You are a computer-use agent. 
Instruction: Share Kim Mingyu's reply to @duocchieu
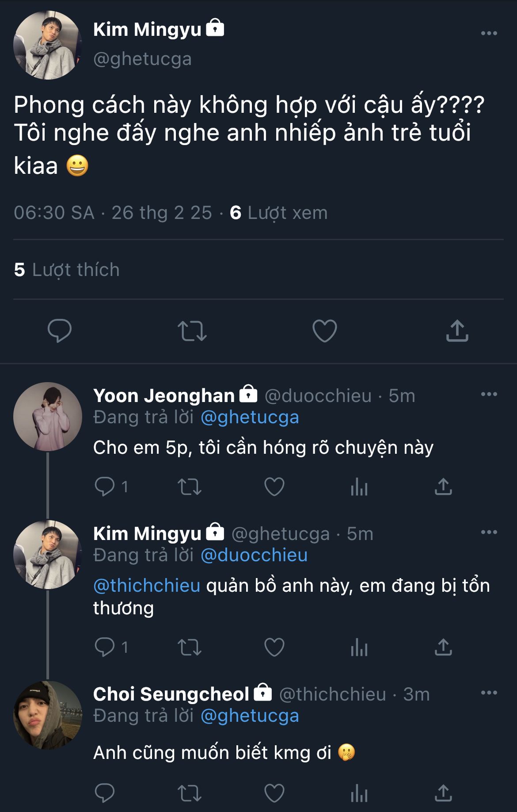click(443, 647)
